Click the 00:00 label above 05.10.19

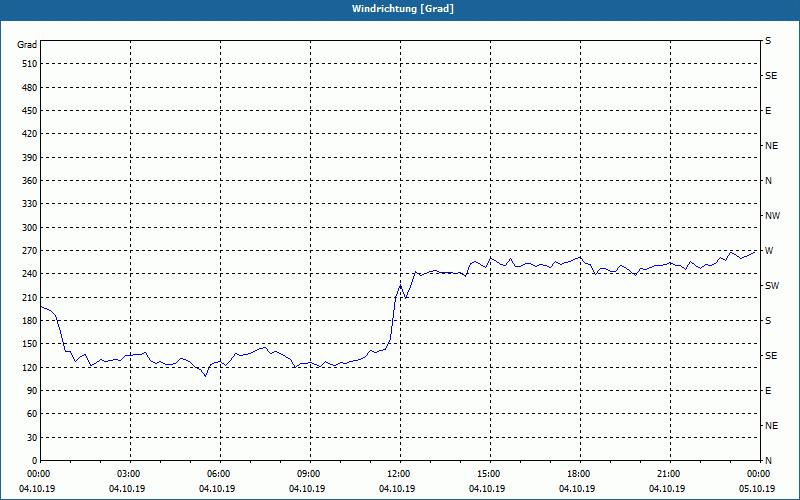pyautogui.click(x=758, y=474)
